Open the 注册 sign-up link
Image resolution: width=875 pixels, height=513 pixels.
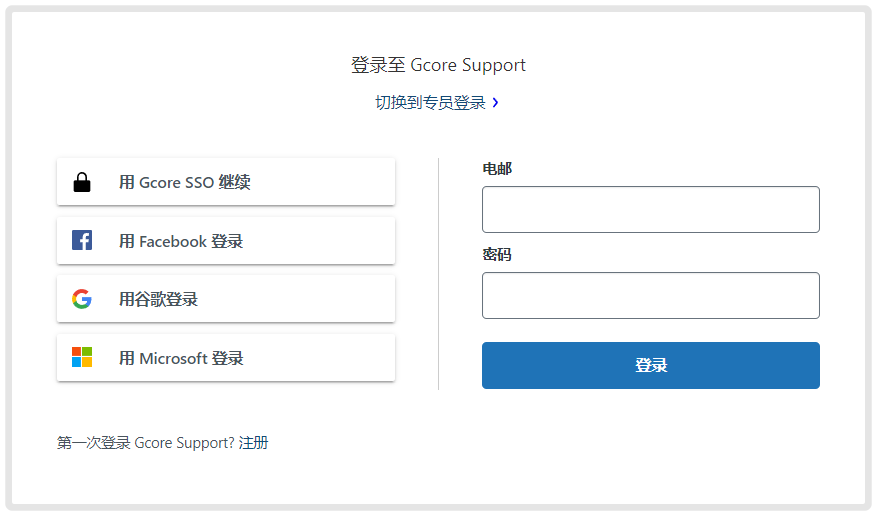[x=253, y=443]
